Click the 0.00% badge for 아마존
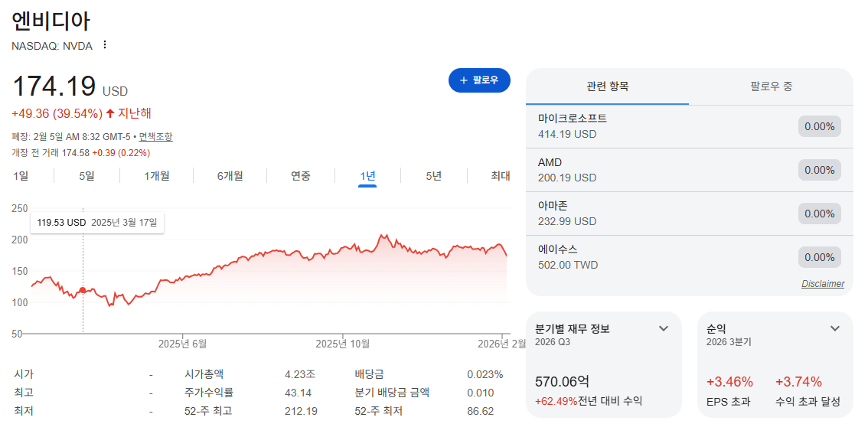This screenshot has width=868, height=424. [x=819, y=214]
